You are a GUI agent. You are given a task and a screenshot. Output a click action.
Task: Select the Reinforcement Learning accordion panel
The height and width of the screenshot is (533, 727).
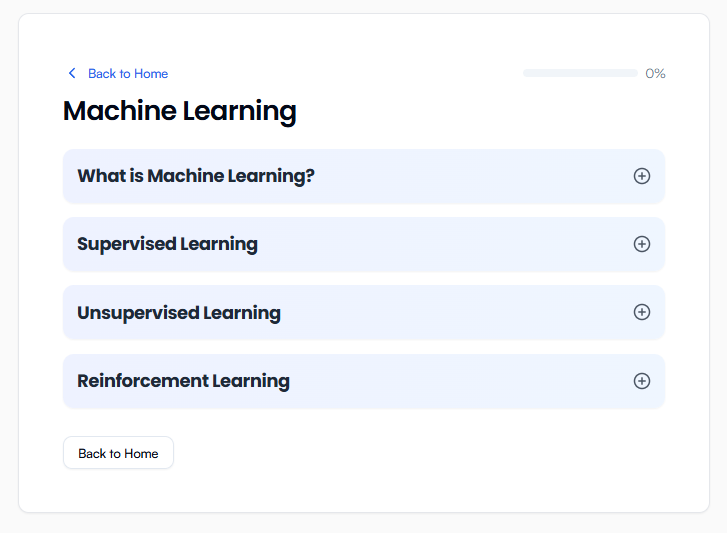click(x=450, y=381)
